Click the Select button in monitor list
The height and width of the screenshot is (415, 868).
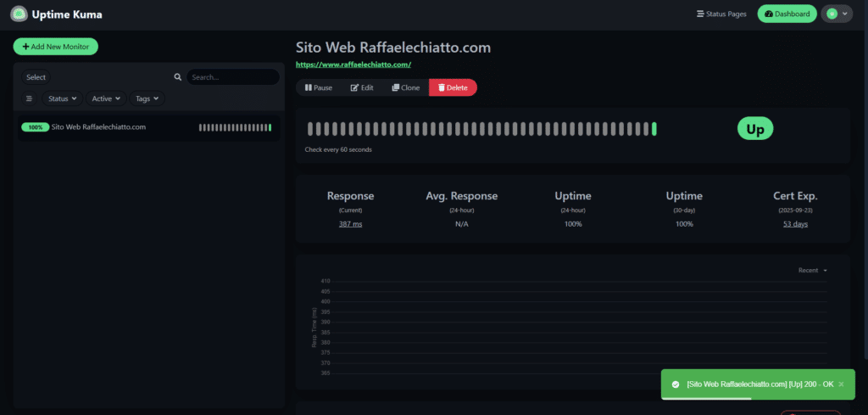point(36,77)
